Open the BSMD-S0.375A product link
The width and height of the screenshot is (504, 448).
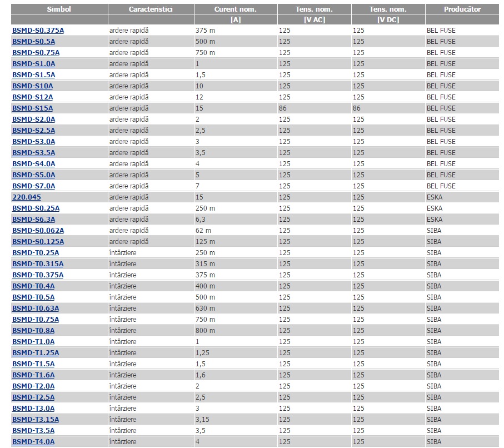click(38, 31)
